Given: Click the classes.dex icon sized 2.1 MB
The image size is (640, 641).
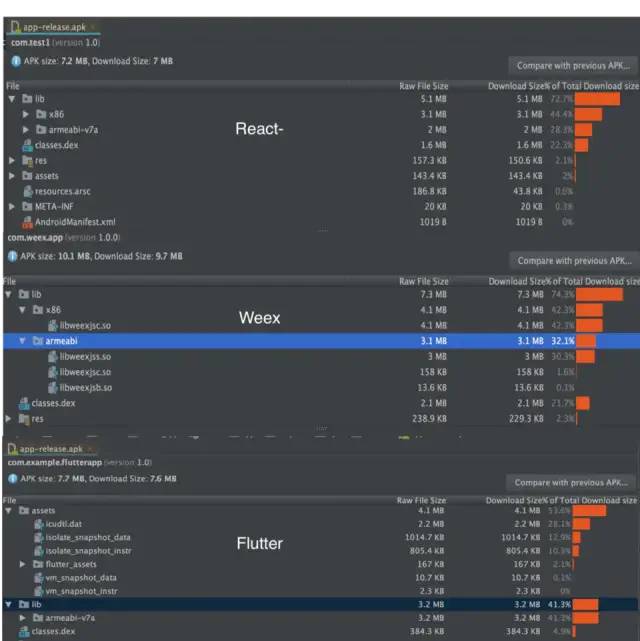Looking at the screenshot, I should [x=24, y=403].
